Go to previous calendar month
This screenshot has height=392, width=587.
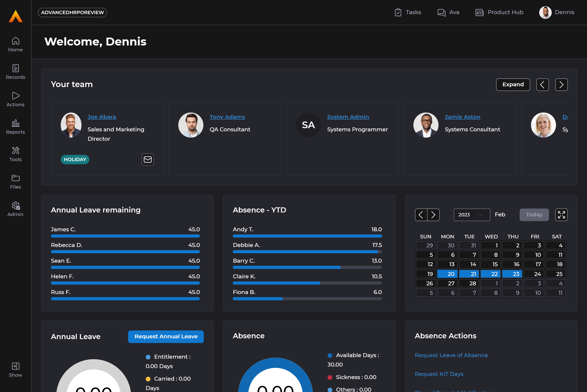click(421, 215)
